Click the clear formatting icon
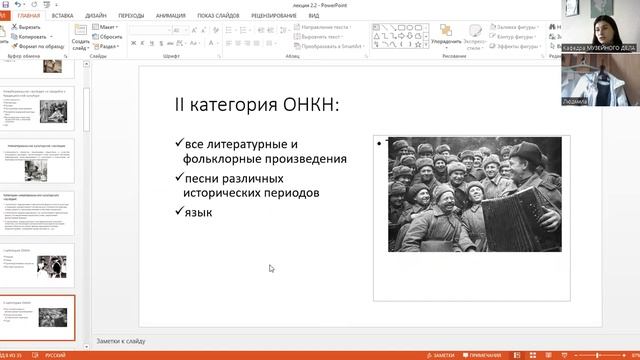 [x=216, y=30]
